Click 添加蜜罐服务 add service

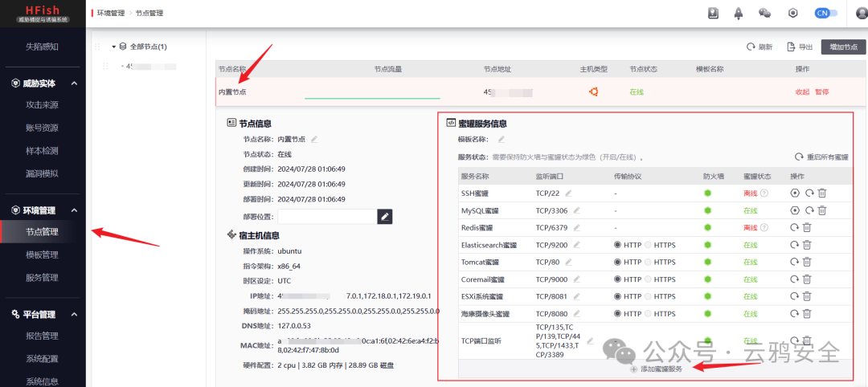point(656,369)
